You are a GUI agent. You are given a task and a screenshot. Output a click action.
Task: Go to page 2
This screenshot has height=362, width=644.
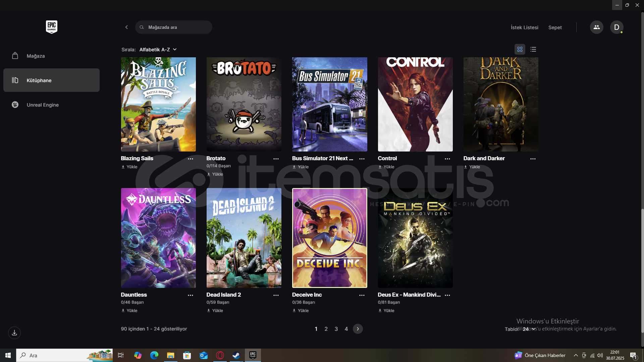pos(326,329)
